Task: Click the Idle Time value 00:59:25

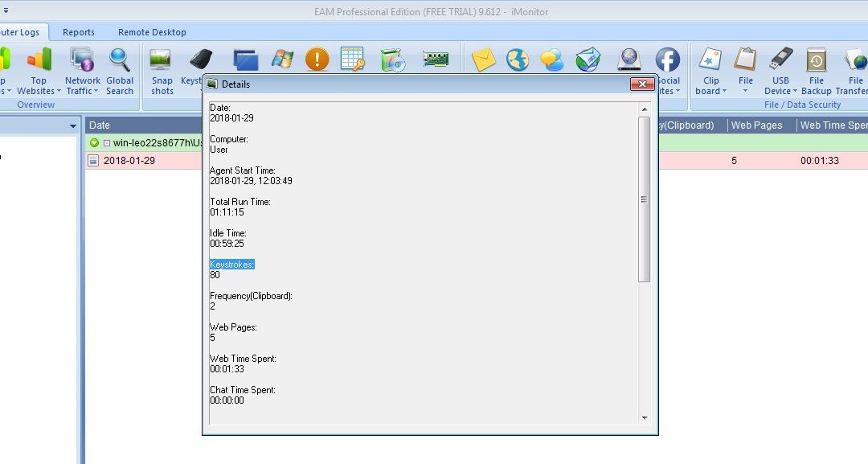Action: [227, 244]
